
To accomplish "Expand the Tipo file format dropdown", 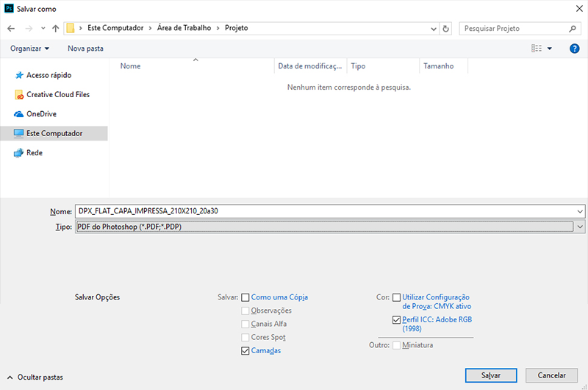I will coord(581,227).
